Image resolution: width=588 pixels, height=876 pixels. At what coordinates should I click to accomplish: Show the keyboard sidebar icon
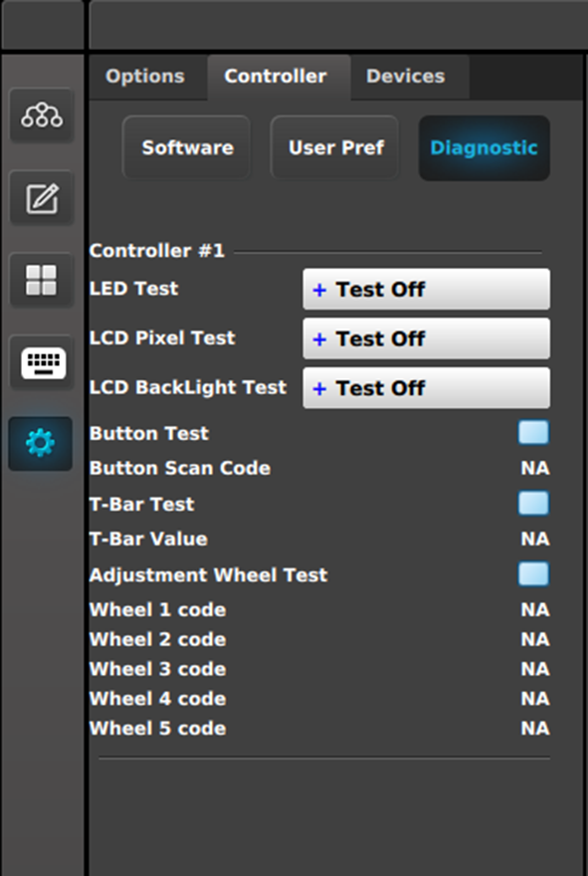pos(42,362)
